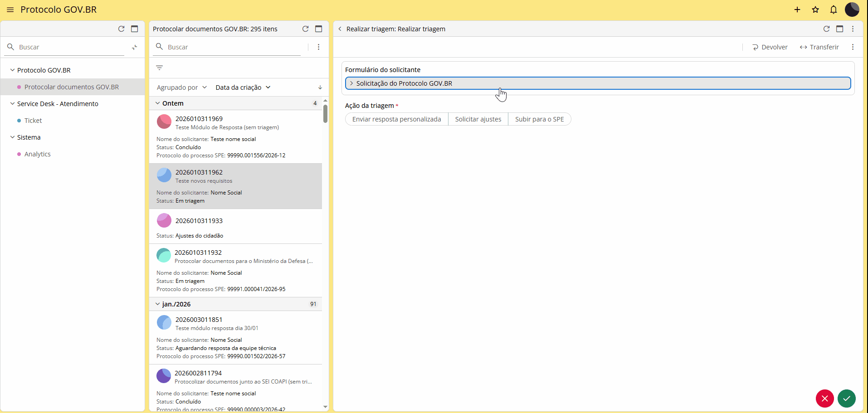Refresh the Realizar triagem panel
This screenshot has height=413, width=868.
[x=826, y=29]
